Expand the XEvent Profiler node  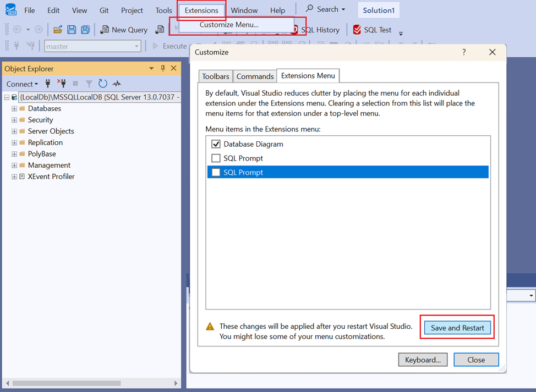pos(14,176)
